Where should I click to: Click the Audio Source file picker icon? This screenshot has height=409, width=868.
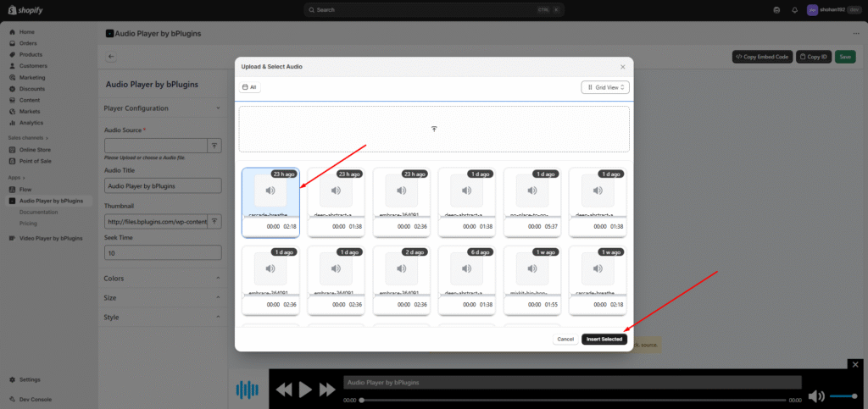coord(214,146)
